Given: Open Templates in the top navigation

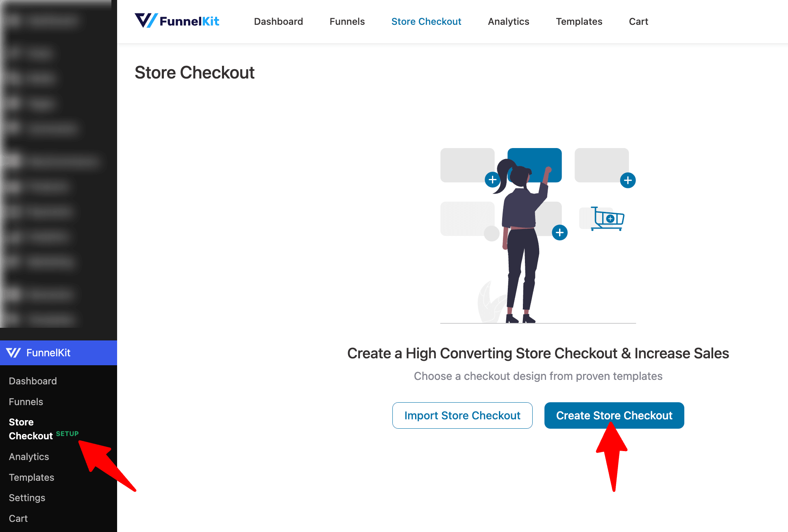Looking at the screenshot, I should pyautogui.click(x=579, y=22).
